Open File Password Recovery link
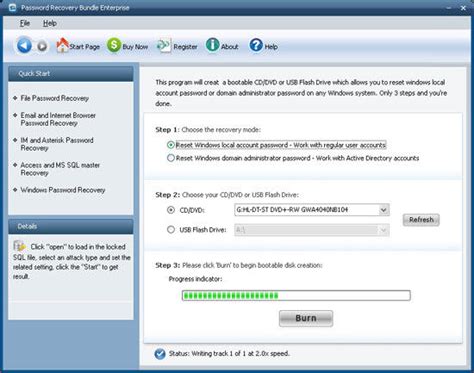Screen dimensions: 474x373 pos(55,98)
